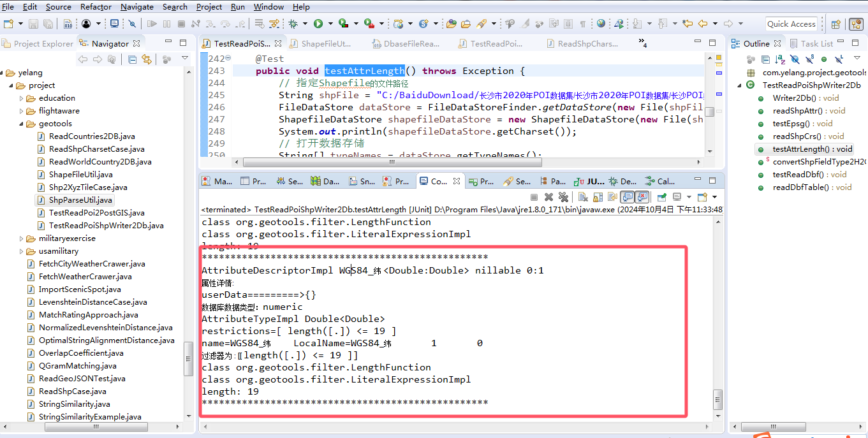Click the Debug bug icon in the toolbar
The width and height of the screenshot is (868, 438).
(293, 24)
